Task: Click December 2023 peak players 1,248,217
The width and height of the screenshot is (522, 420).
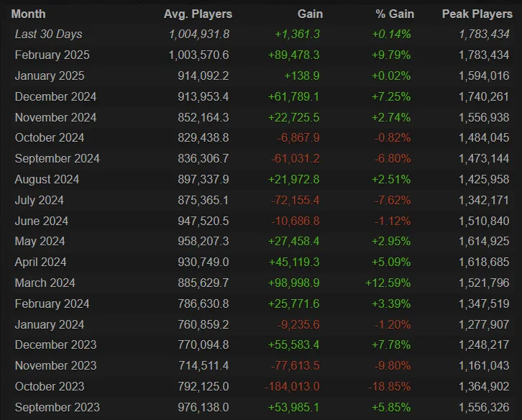Action: (x=484, y=344)
